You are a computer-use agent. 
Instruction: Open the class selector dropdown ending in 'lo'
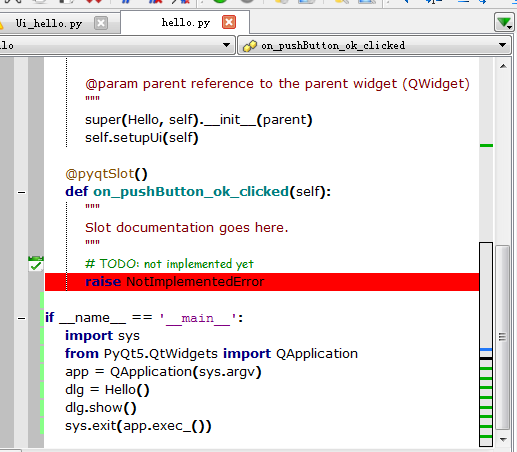116,45
